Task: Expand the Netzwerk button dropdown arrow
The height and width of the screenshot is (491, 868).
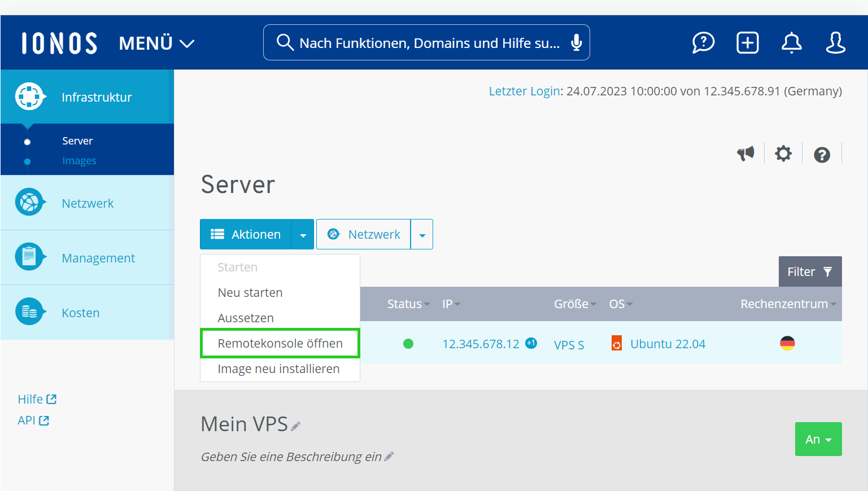Action: (422, 234)
